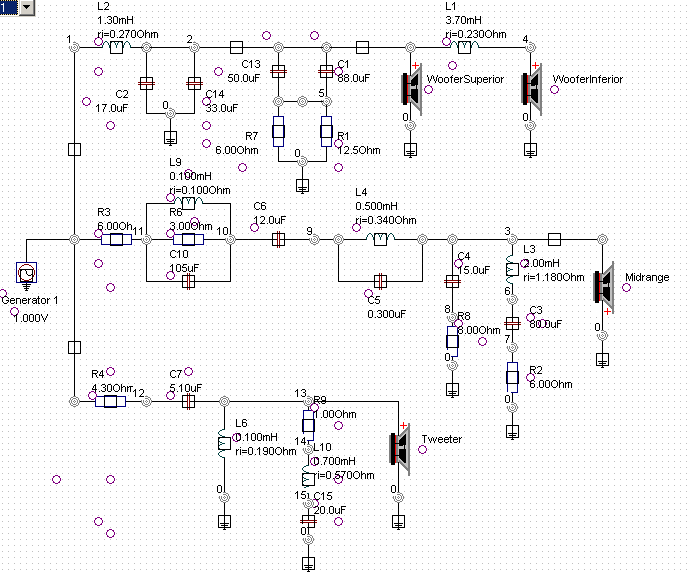Click node 1 connection point

(x=75, y=47)
